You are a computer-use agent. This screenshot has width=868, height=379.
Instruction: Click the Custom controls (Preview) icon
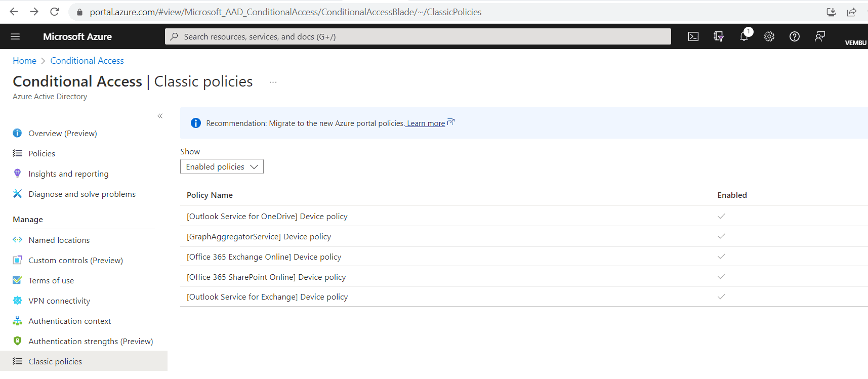point(17,260)
